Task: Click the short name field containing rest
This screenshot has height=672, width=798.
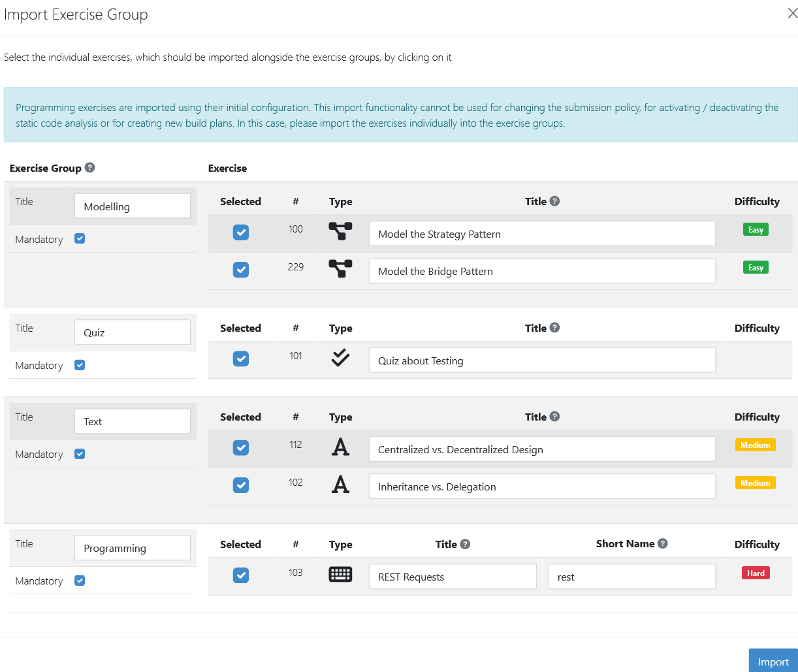Action: [x=631, y=576]
